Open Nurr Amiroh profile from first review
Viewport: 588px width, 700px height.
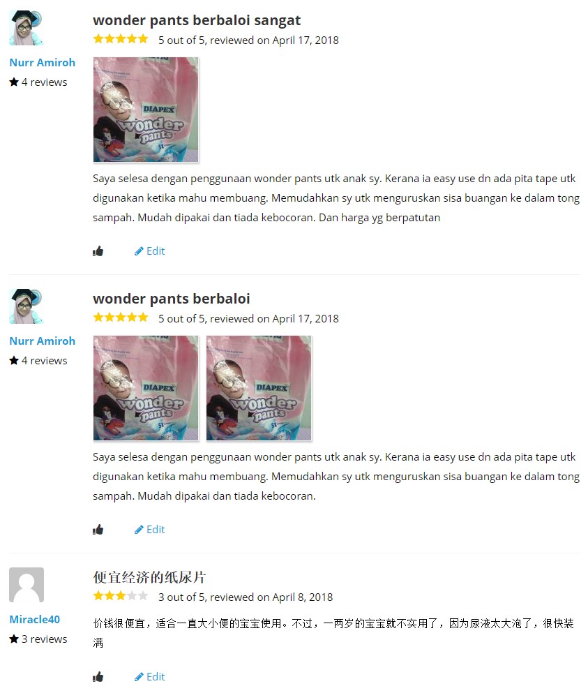pyautogui.click(x=43, y=63)
